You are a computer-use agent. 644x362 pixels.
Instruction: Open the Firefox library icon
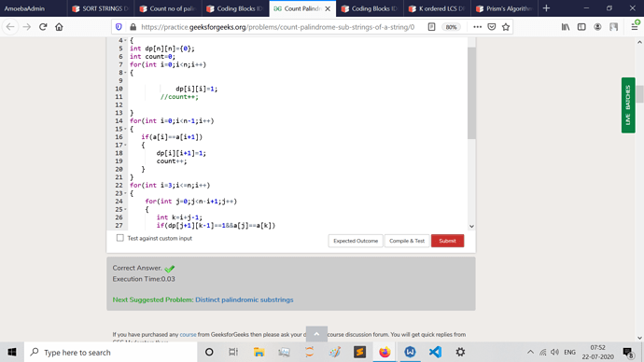pos(566,27)
